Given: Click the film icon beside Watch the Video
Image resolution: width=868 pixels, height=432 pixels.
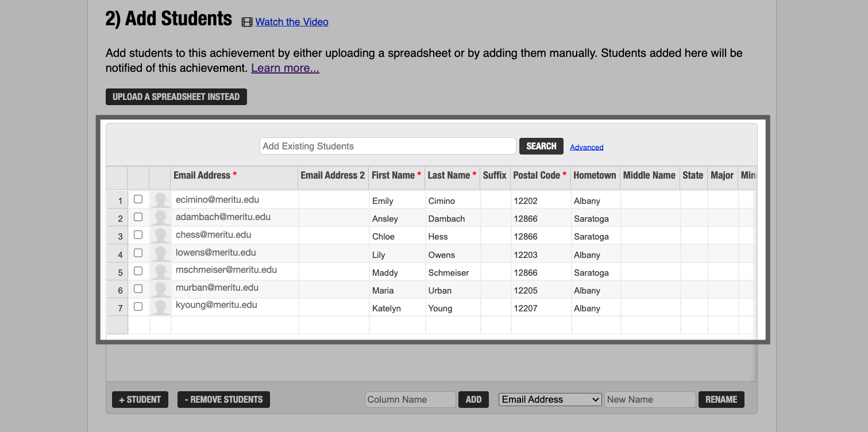Looking at the screenshot, I should point(246,21).
